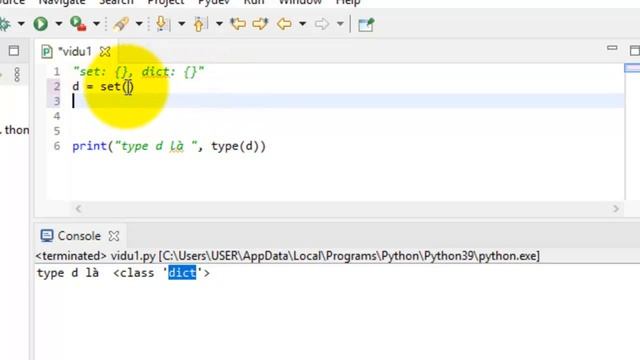Click '<class' in the console output
Screen dimensions: 640x360
tap(134, 273)
